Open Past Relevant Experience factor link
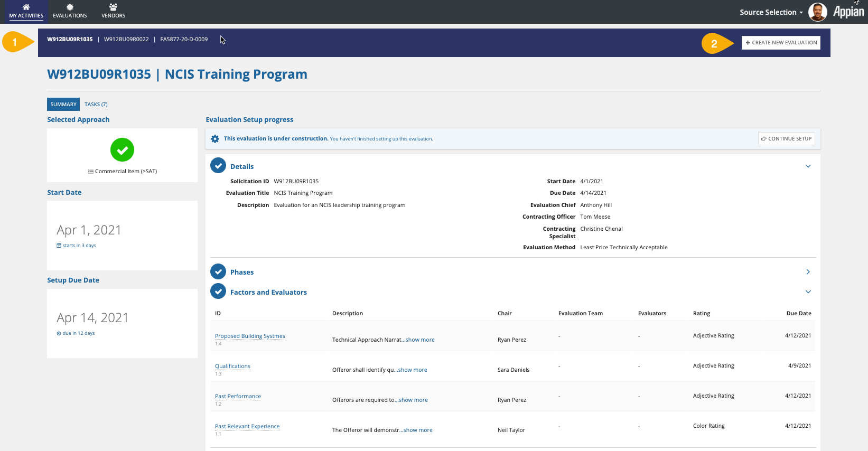The height and width of the screenshot is (451, 868). (247, 426)
